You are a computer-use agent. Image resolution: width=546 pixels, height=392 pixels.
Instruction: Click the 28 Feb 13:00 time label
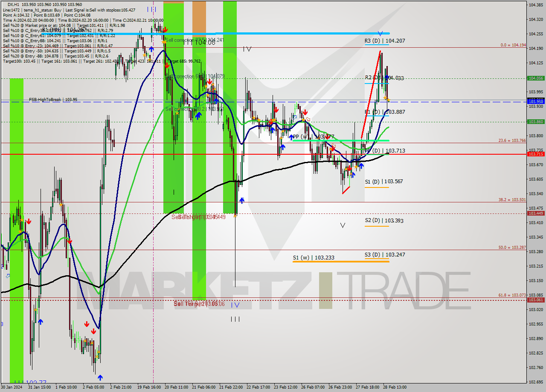(395, 387)
